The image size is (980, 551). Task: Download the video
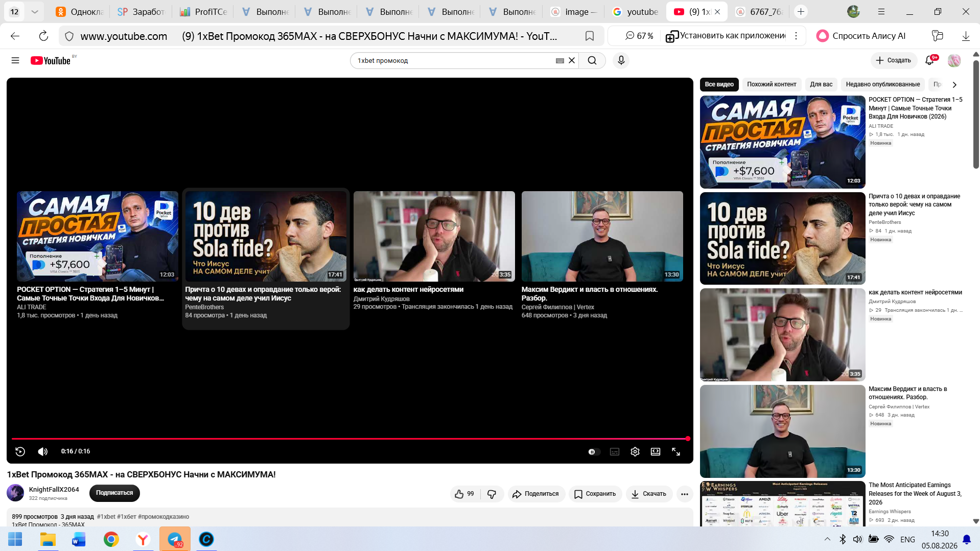(x=649, y=494)
